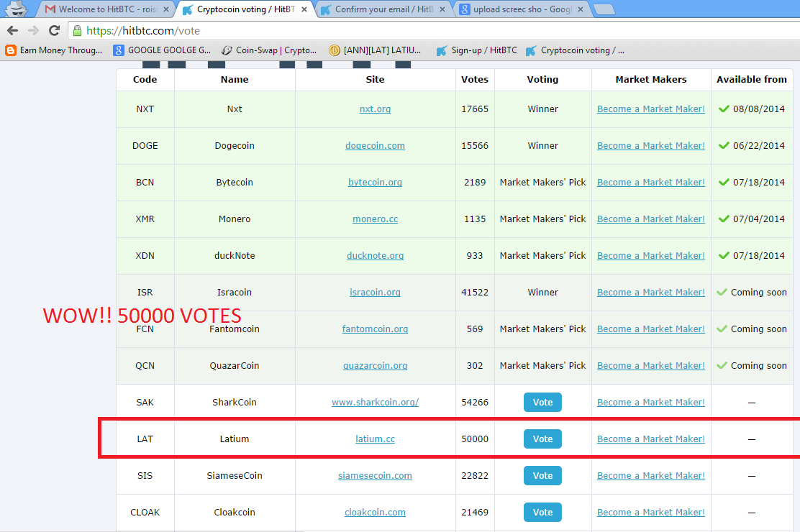Close the Cryptocoin voting tab

[x=304, y=9]
